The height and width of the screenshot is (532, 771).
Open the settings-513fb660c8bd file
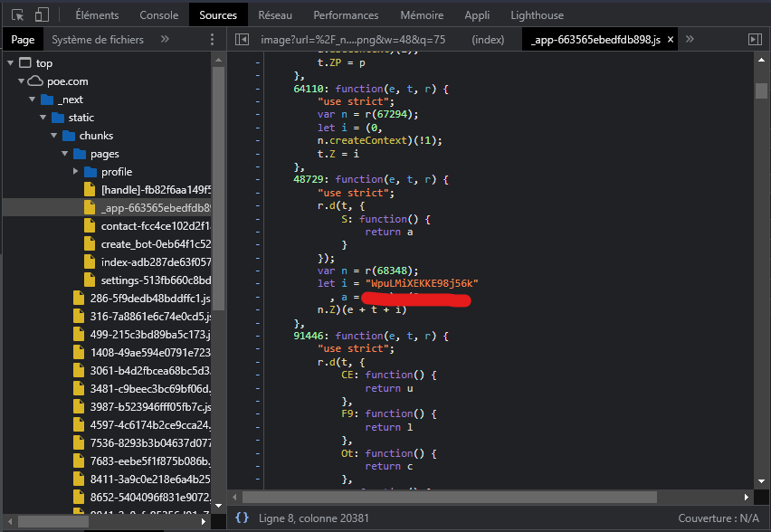point(156,280)
